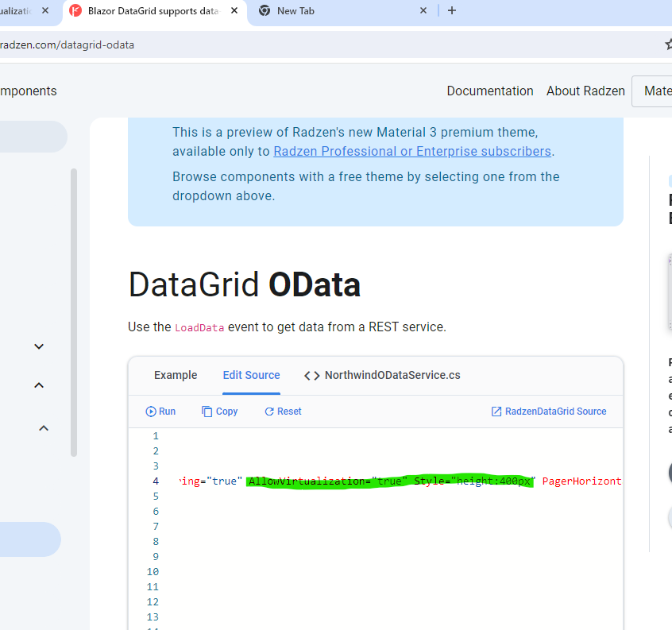Click the code brackets icon beside NorthwindODataService.cs
This screenshot has width=672, height=630.
[311, 376]
